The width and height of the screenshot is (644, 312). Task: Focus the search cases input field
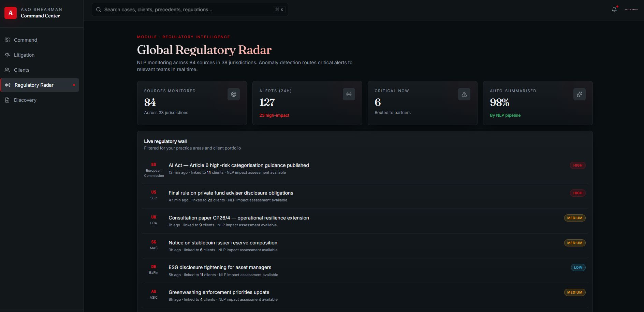coord(190,10)
